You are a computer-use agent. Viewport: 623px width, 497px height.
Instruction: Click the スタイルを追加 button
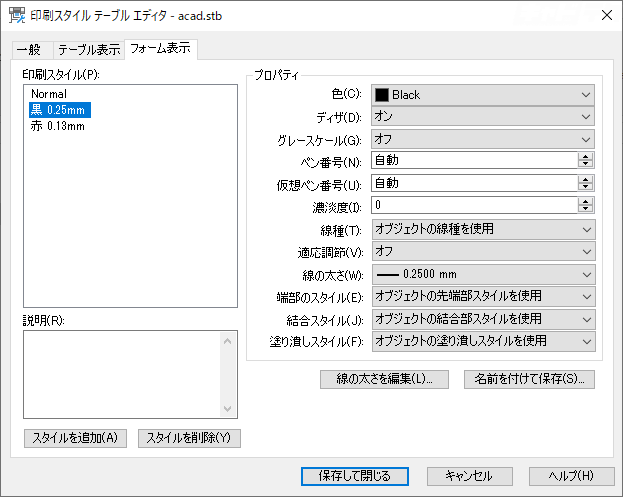click(x=75, y=438)
